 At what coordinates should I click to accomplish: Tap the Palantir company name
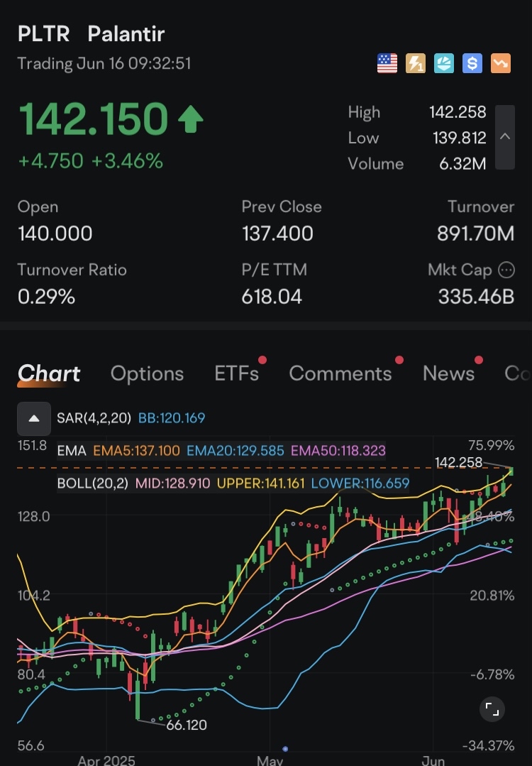point(126,34)
